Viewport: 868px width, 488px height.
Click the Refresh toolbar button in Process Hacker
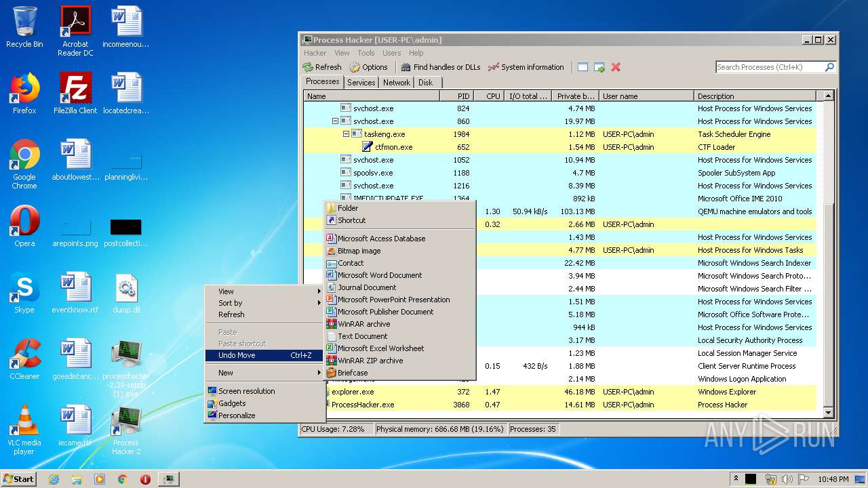coord(322,67)
